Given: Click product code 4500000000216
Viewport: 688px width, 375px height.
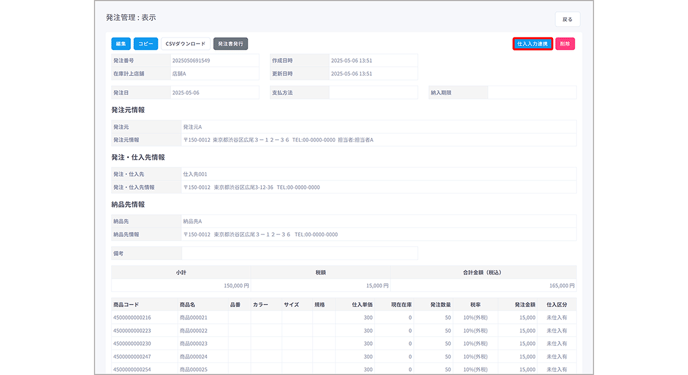Looking at the screenshot, I should [132, 318].
